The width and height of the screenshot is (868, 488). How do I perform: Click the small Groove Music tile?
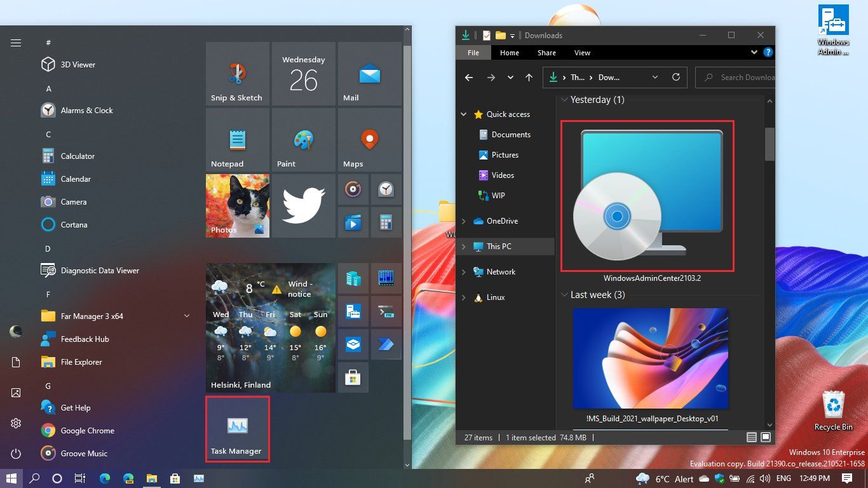[353, 189]
